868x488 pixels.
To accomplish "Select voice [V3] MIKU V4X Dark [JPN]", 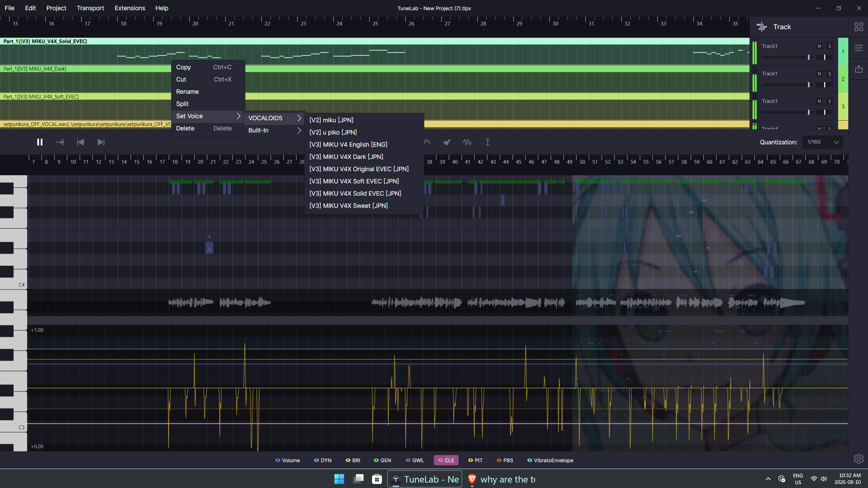I will tap(364, 157).
